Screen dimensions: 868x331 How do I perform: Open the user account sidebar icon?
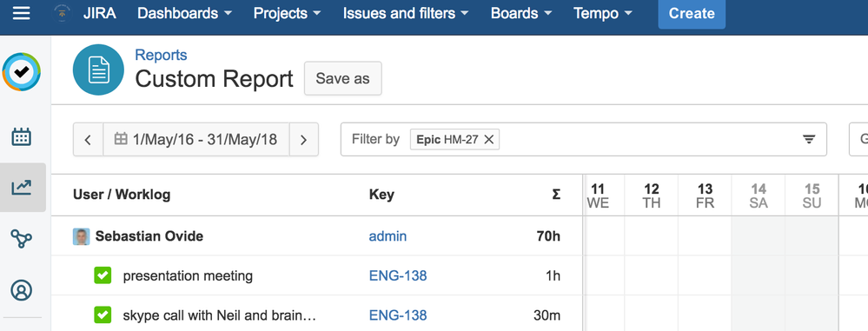22,290
